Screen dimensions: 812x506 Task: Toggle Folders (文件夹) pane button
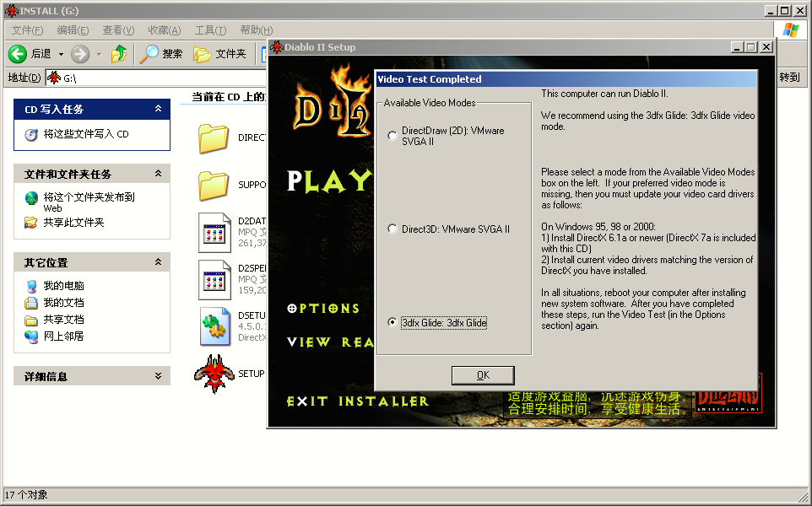(x=219, y=53)
